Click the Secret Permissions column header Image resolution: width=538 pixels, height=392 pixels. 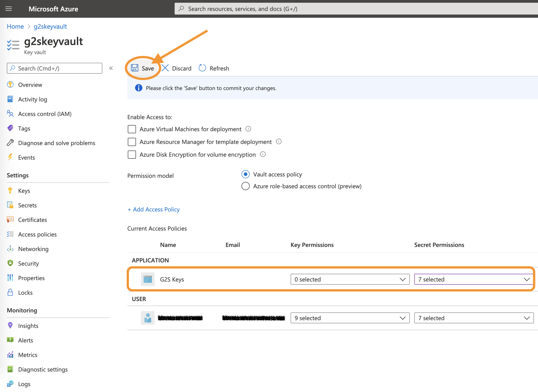point(439,245)
